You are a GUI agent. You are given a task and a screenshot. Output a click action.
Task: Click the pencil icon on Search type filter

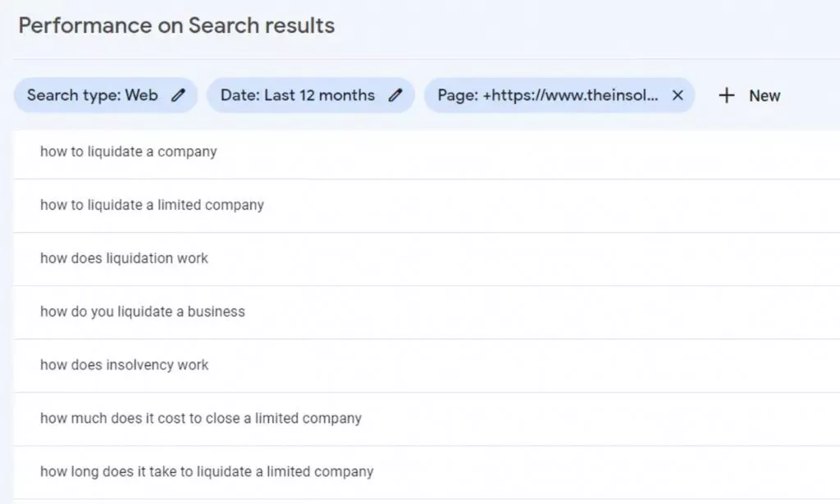179,95
